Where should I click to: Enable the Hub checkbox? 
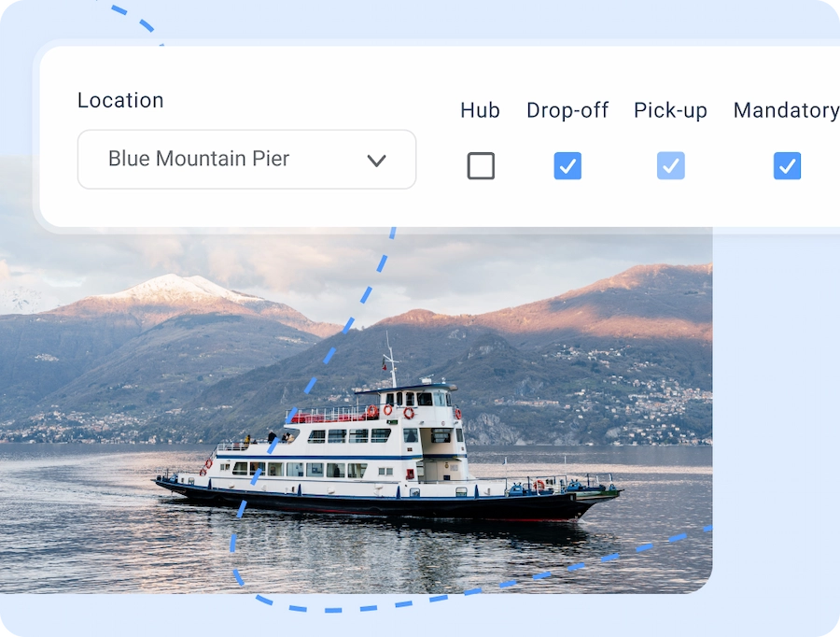481,165
